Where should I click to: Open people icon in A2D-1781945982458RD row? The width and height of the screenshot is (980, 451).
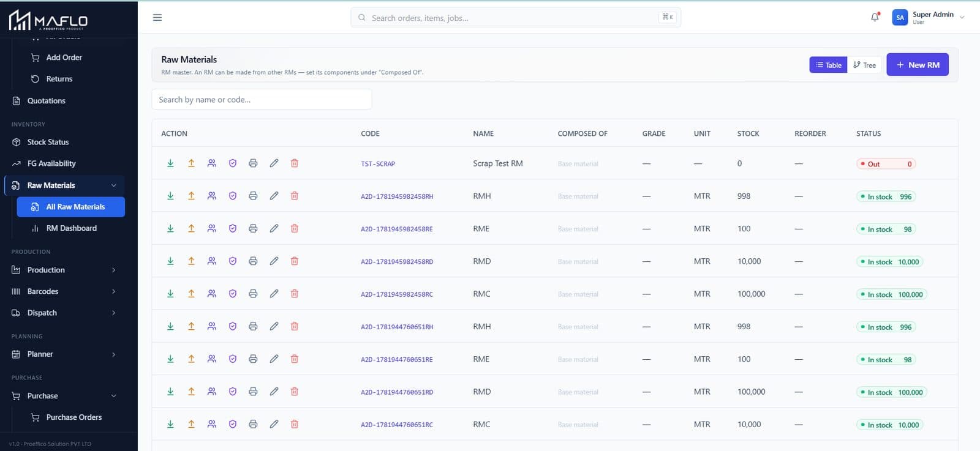coord(212,261)
